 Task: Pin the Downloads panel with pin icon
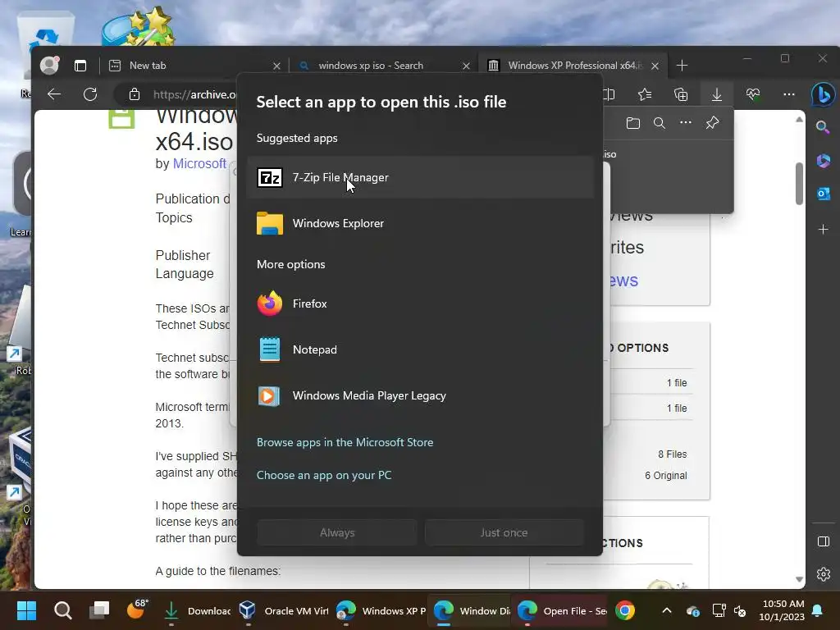tap(712, 123)
